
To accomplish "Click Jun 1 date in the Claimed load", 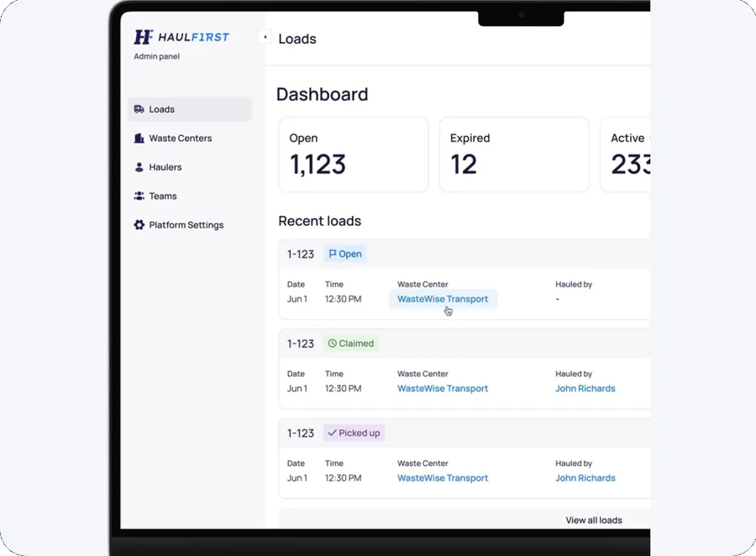I will tap(297, 389).
